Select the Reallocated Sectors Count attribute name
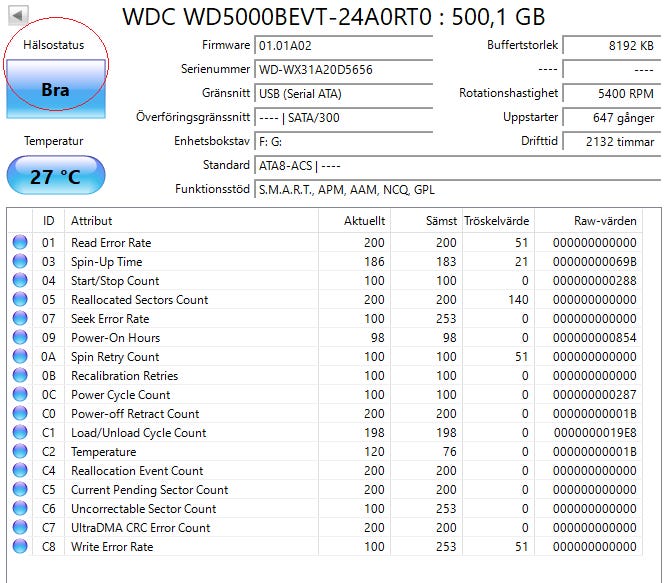The image size is (668, 583). (140, 300)
